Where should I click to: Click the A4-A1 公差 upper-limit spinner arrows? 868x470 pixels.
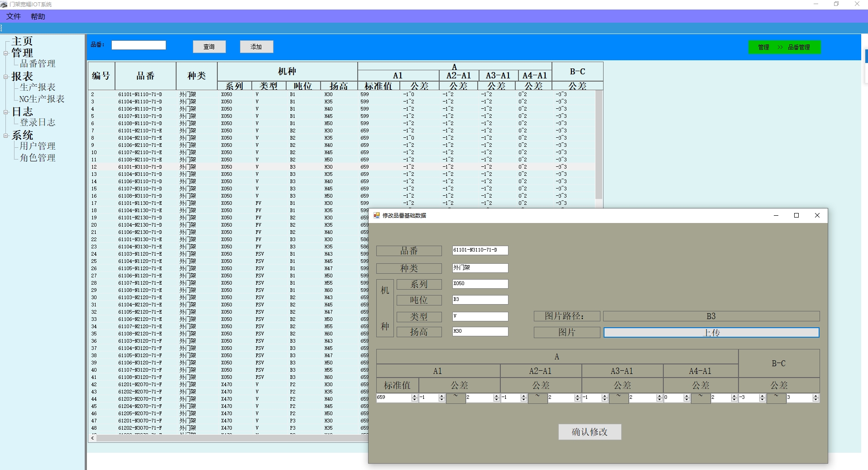coord(734,397)
